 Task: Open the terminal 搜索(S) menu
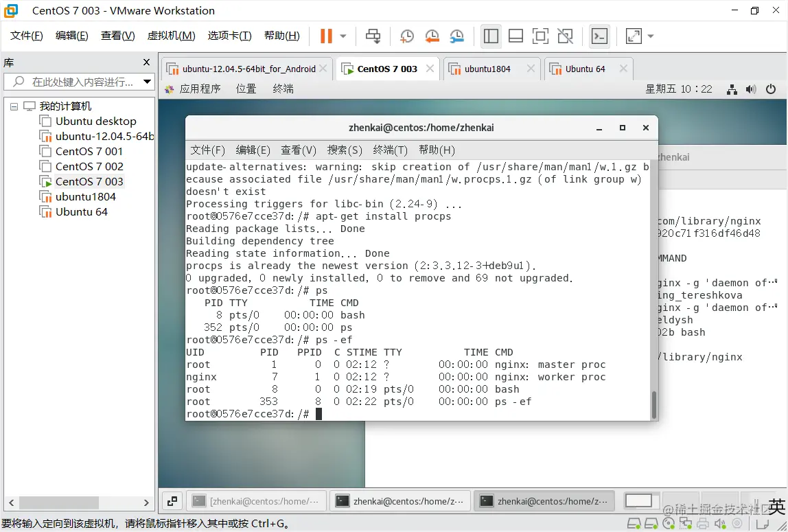pos(345,150)
